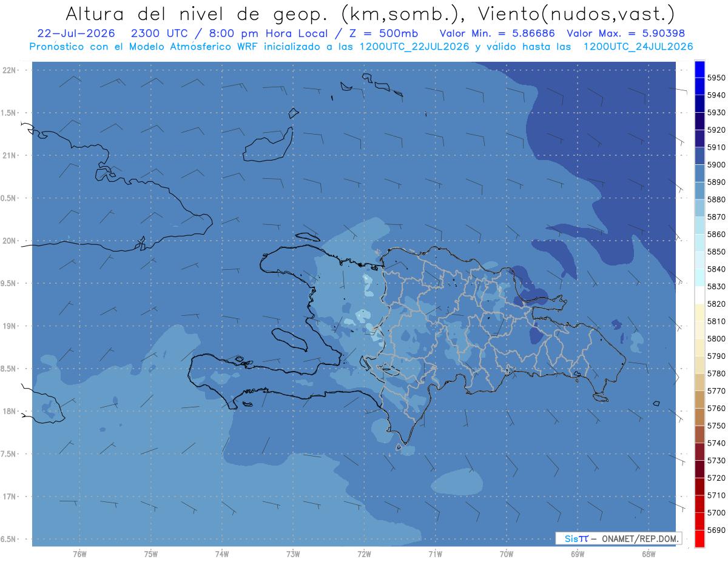
Task: Click the 0.5N latitude label
Action: point(9,198)
